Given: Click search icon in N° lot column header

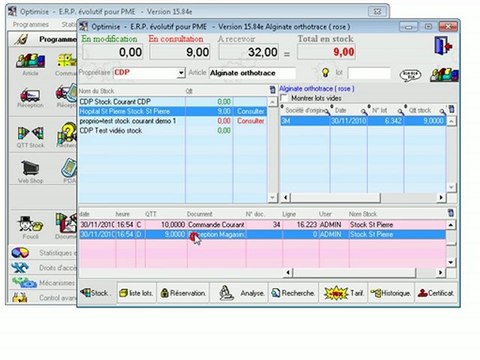Looking at the screenshot, I should coord(400,111).
